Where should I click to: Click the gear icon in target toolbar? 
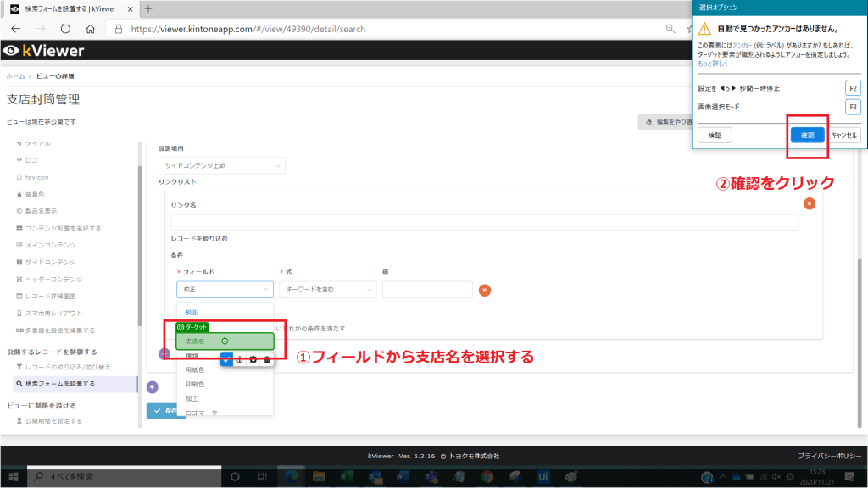pyautogui.click(x=253, y=360)
